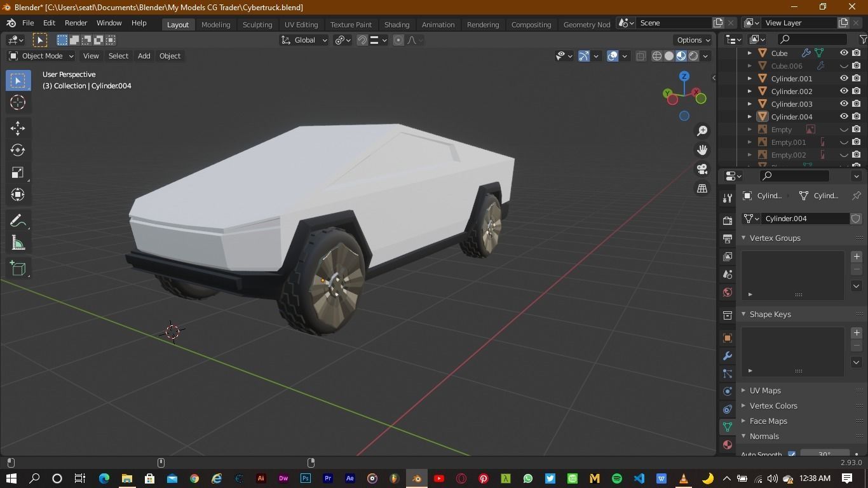The image size is (868, 488).
Task: Toggle the camera view icon
Action: point(702,169)
